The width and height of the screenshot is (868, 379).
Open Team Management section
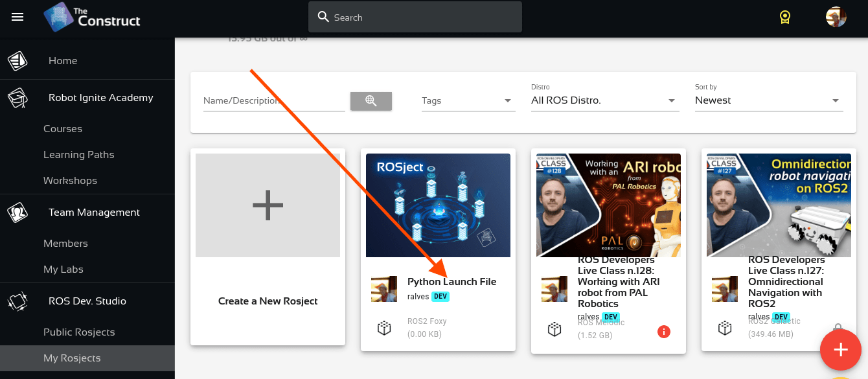95,212
